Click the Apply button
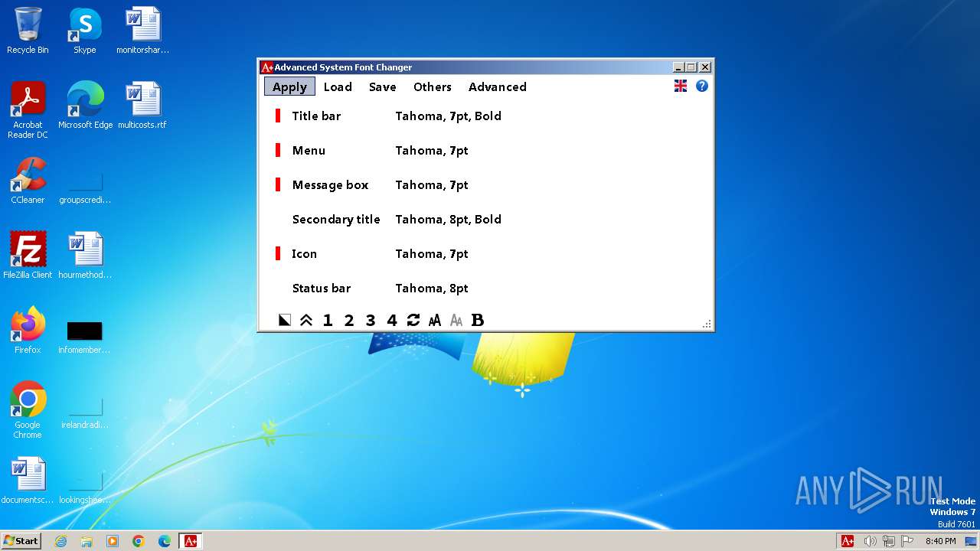 289,86
